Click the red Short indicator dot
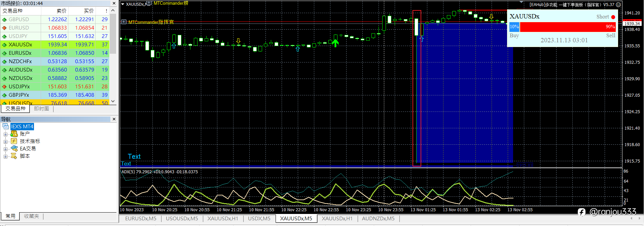644x226 pixels. tap(613, 17)
